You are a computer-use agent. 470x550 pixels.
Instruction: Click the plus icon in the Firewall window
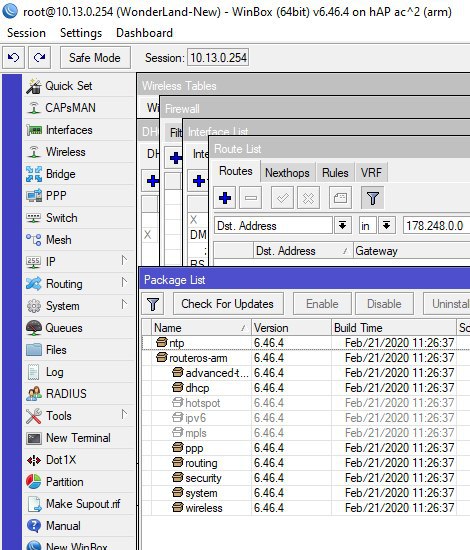(175, 158)
